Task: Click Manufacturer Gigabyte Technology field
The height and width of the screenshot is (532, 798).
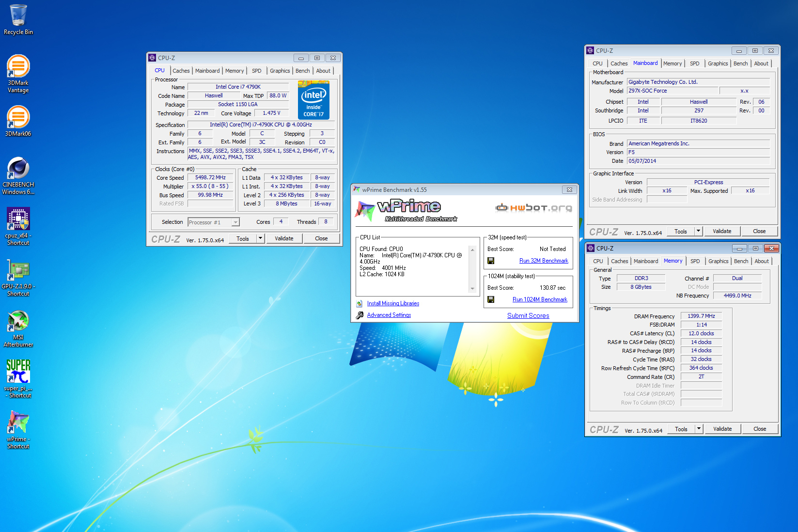Action: coord(698,82)
